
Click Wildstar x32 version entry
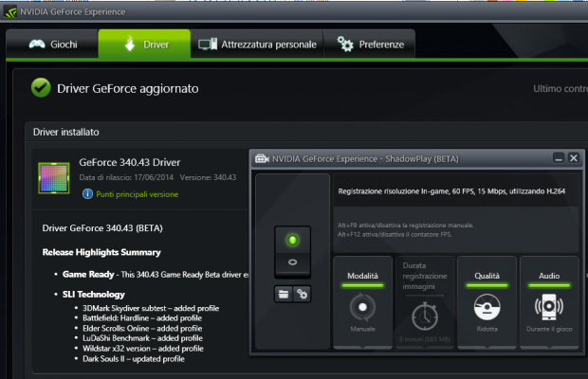[143, 349]
